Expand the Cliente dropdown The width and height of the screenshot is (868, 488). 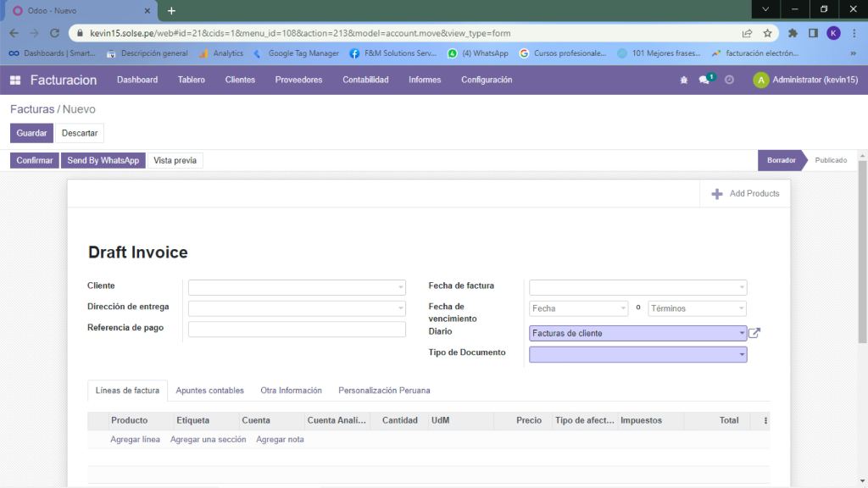coord(297,287)
